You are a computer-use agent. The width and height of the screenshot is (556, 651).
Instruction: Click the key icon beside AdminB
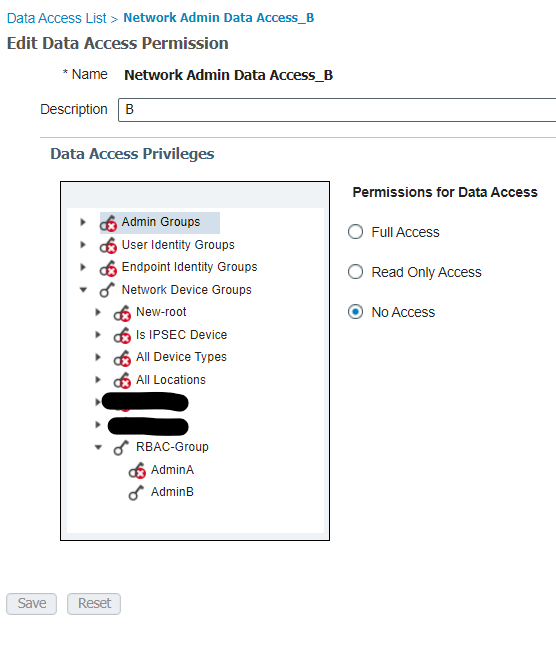point(136,493)
